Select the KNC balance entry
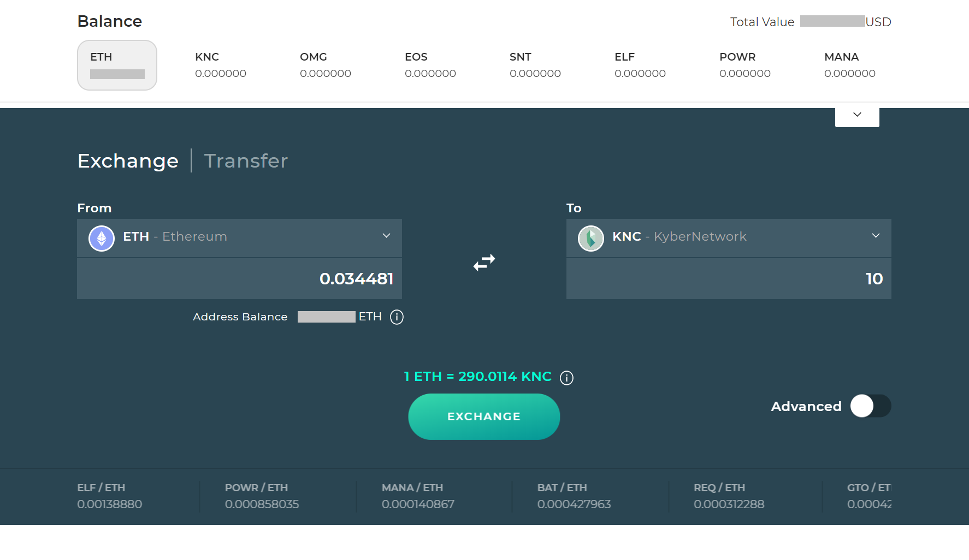The height and width of the screenshot is (560, 969). click(x=221, y=65)
